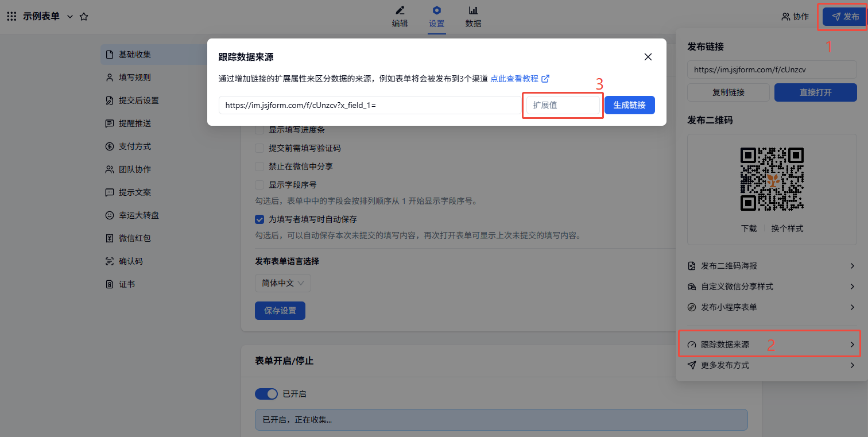Select 微信红包 red packet sidebar icon
The height and width of the screenshot is (437, 868).
pyautogui.click(x=110, y=238)
